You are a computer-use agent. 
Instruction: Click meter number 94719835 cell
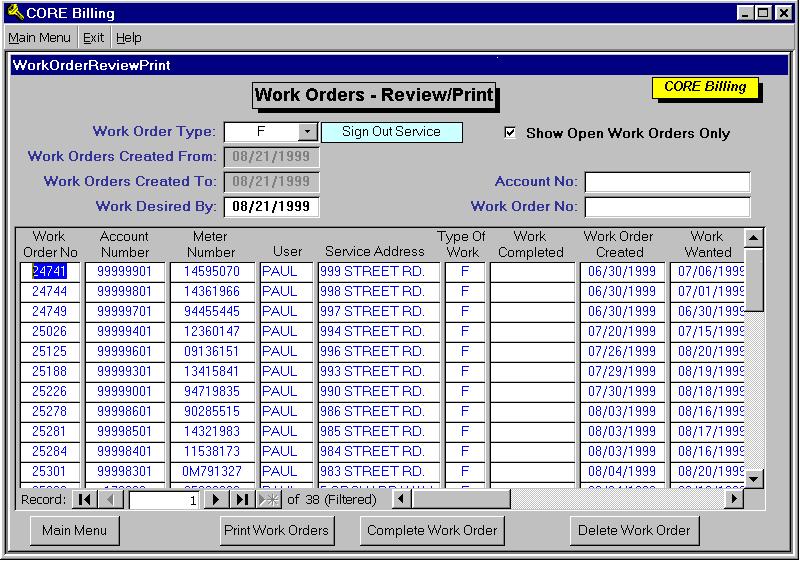pos(212,392)
